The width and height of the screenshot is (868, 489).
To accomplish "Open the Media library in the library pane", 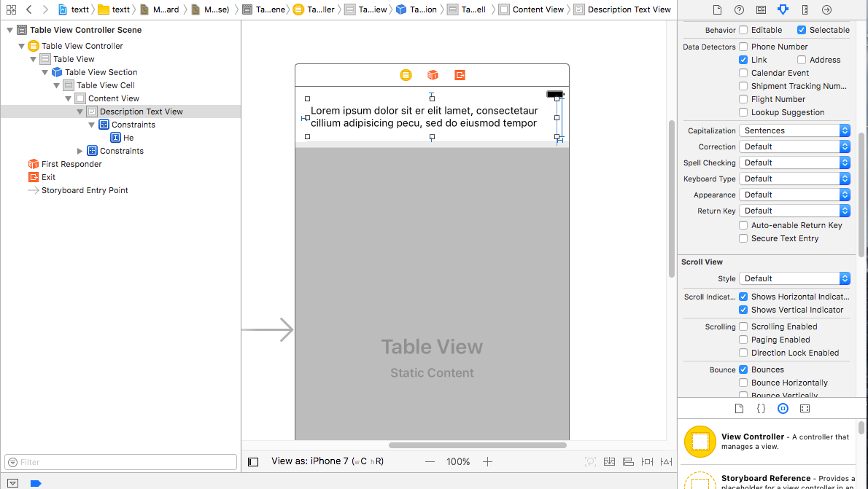I will click(805, 408).
